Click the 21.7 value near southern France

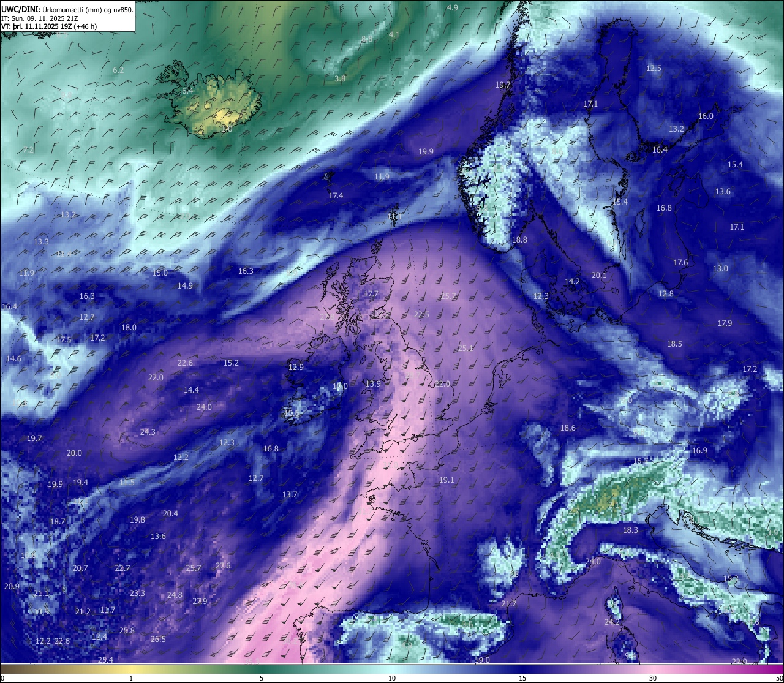[x=509, y=604]
